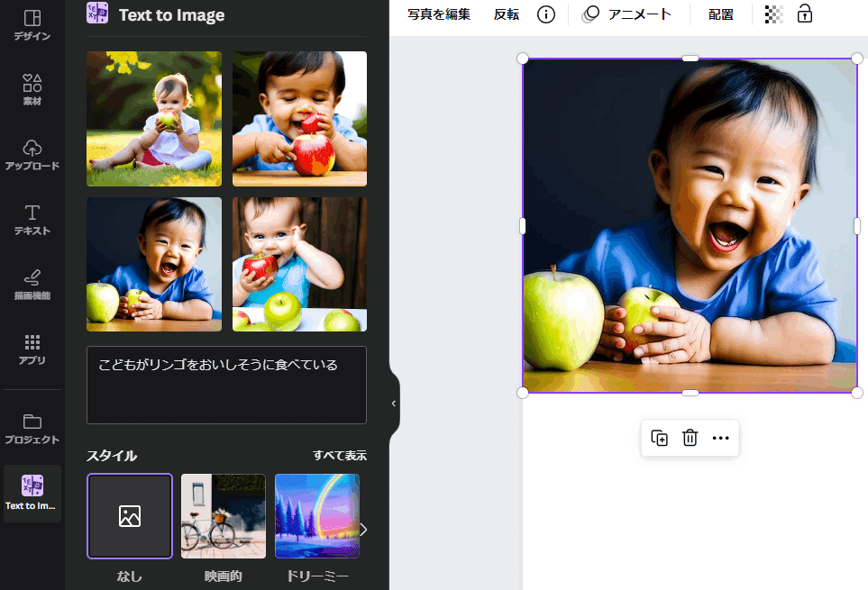Click 配置 position in the toolbar
The height and width of the screenshot is (590, 868).
[x=721, y=14]
